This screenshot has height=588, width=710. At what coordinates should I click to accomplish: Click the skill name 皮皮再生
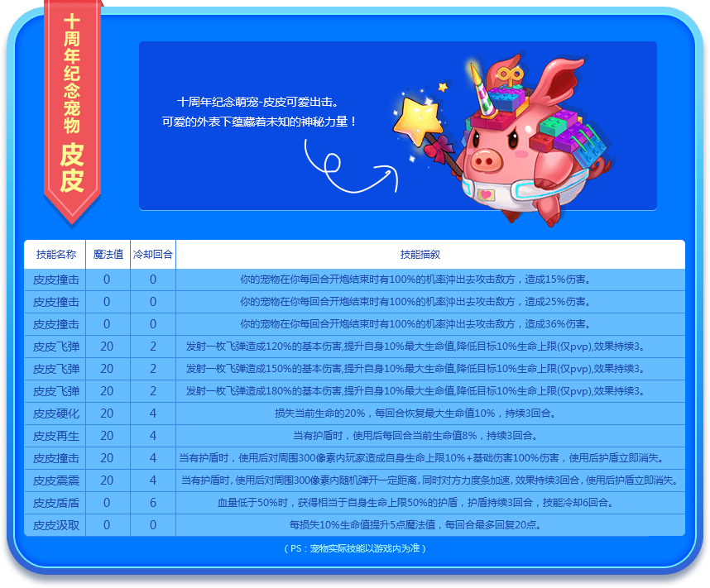point(56,436)
